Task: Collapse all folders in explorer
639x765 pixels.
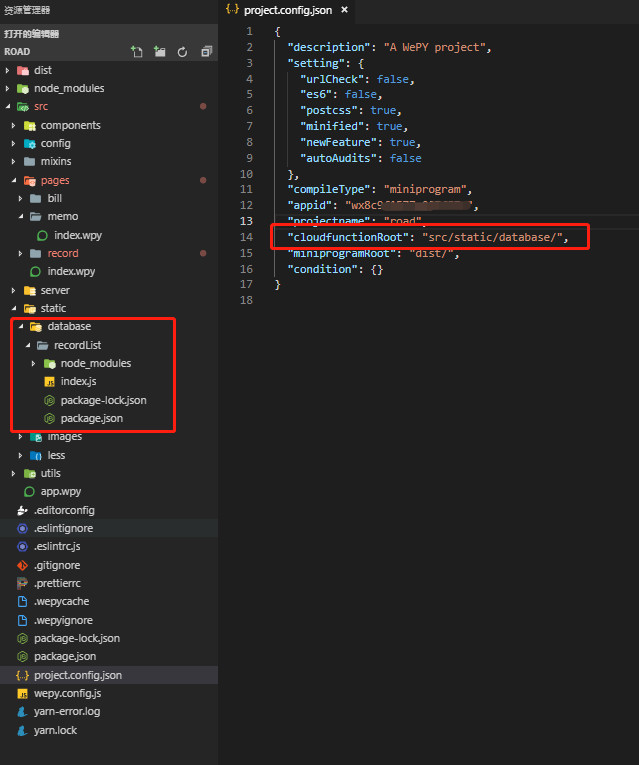Action: click(x=206, y=51)
